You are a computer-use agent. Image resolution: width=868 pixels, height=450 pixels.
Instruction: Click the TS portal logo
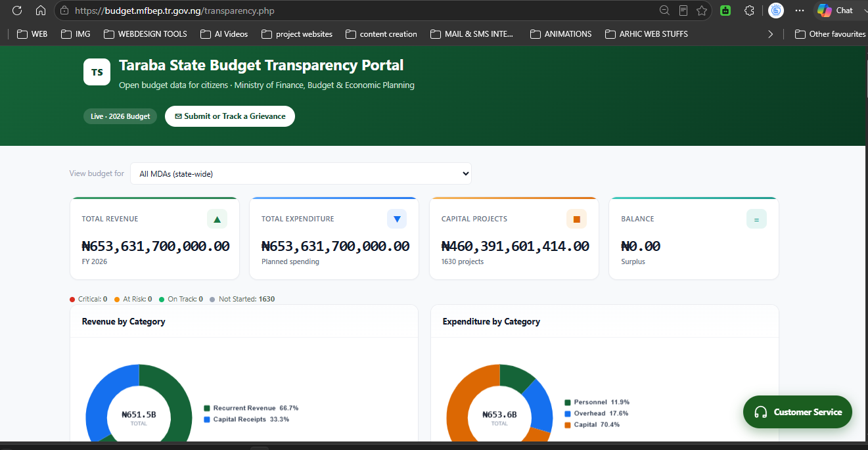click(97, 72)
